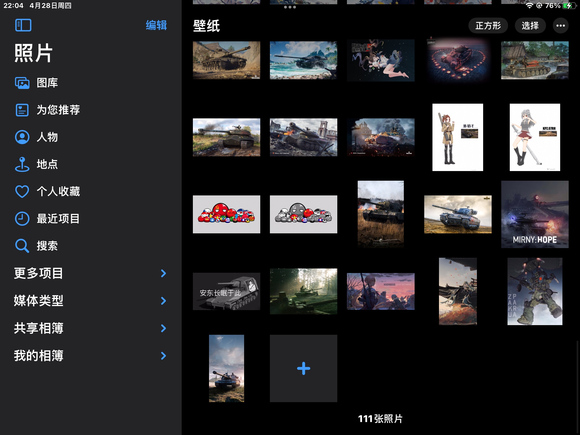Open 最近项目 clock icon
This screenshot has width=580, height=435.
pos(22,219)
